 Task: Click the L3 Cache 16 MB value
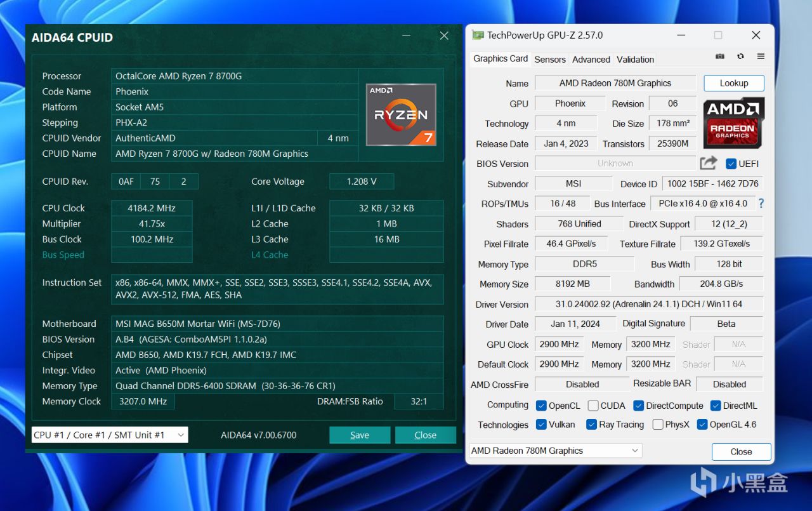click(x=386, y=239)
